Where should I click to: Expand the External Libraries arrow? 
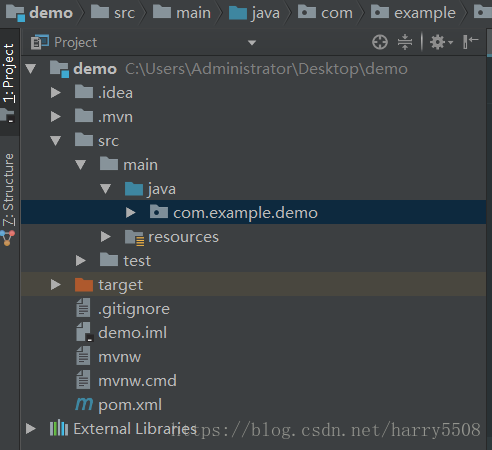pos(31,428)
